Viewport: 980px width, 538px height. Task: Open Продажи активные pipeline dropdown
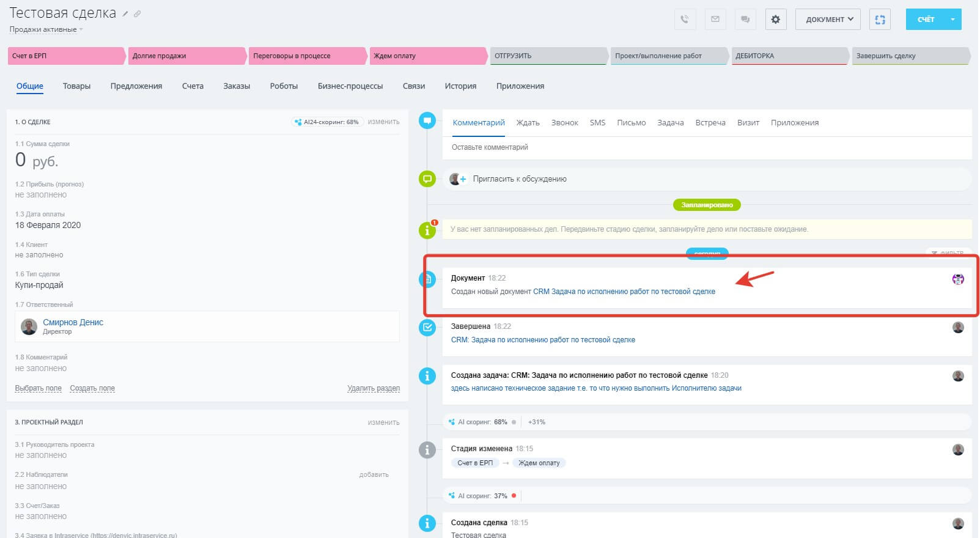[46, 29]
